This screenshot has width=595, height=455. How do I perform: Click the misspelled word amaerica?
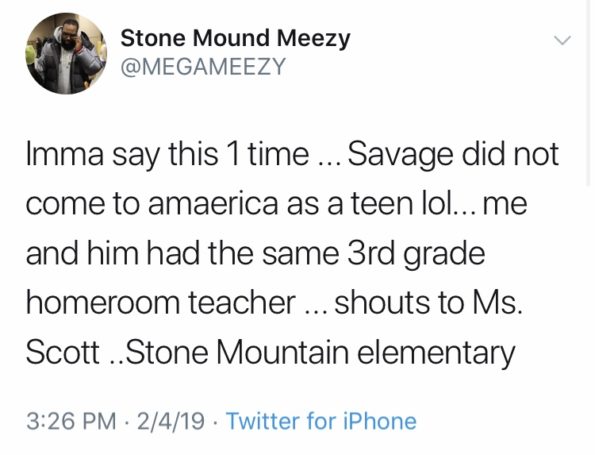213,204
